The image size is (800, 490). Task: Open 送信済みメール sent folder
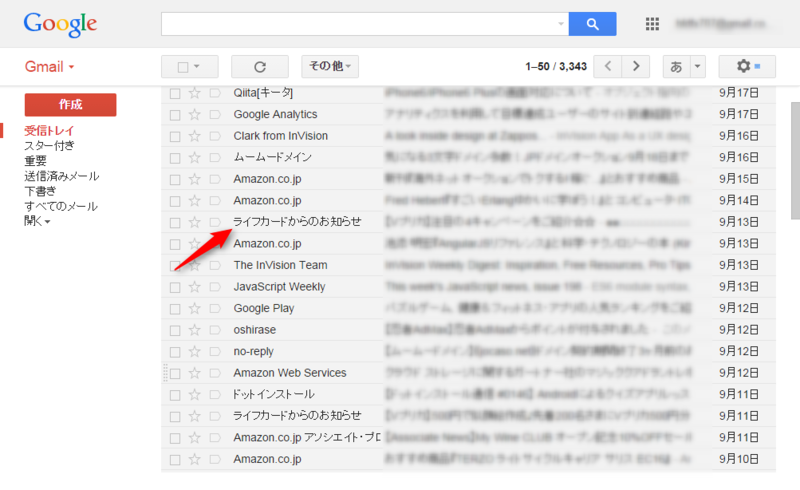(x=62, y=176)
